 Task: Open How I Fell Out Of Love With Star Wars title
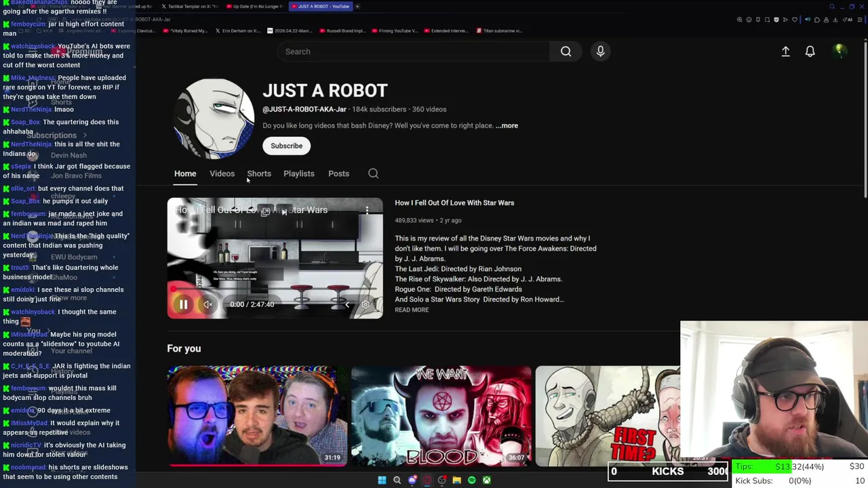tap(454, 203)
